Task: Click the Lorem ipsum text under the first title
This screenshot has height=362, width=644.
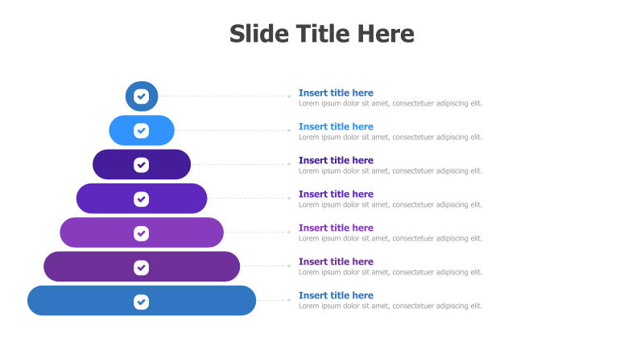Action: coord(390,104)
